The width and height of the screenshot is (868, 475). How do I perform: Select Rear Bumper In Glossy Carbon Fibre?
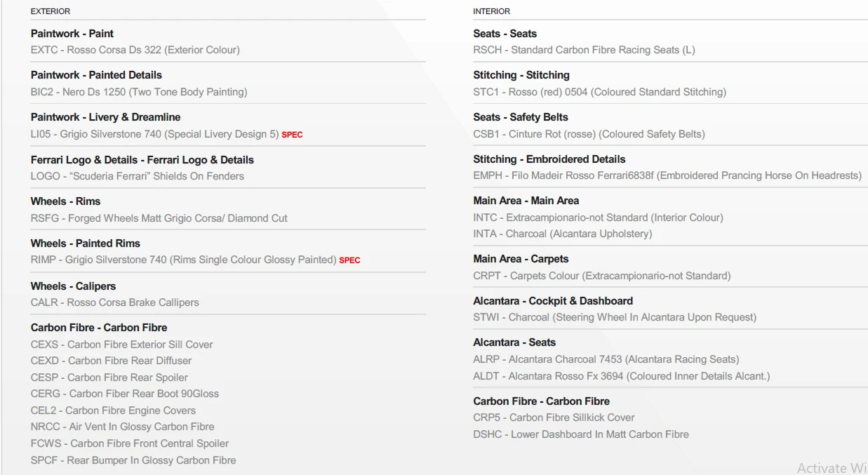point(133,460)
